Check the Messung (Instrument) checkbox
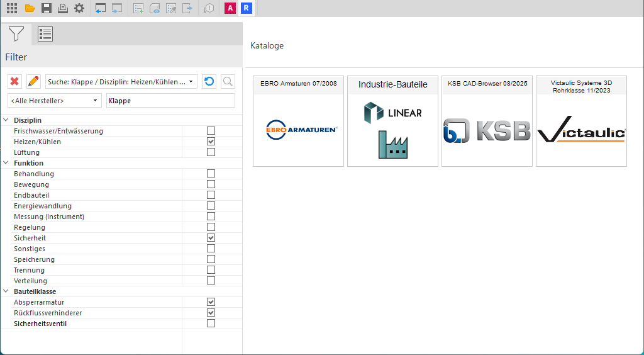This screenshot has height=355, width=644. coord(211,216)
